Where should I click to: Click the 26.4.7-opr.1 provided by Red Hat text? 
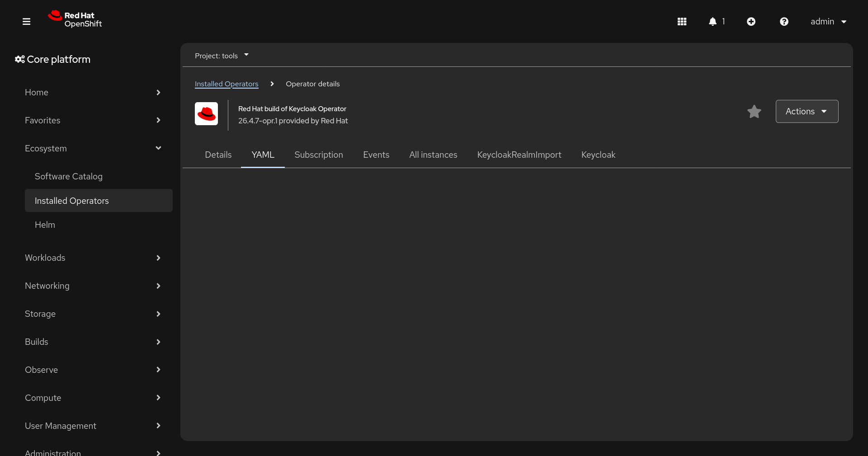[293, 121]
